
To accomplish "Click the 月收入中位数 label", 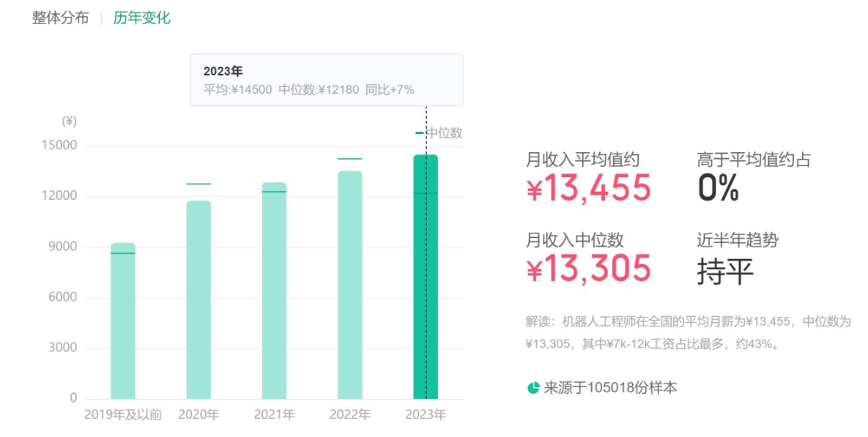I will coord(574,240).
